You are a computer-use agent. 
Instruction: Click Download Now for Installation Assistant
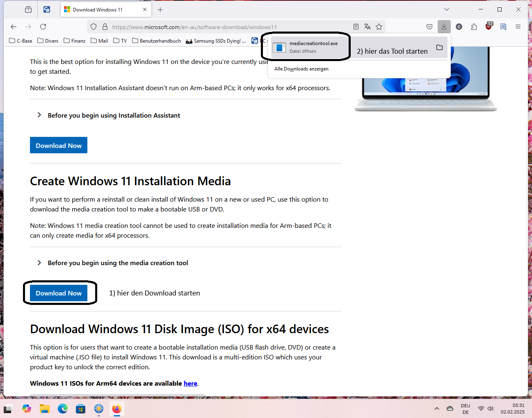point(59,145)
